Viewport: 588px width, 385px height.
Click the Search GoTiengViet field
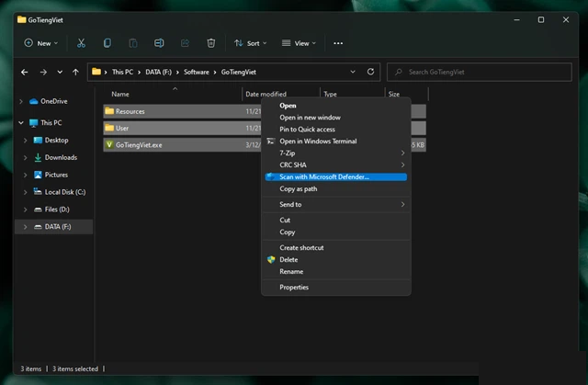480,72
